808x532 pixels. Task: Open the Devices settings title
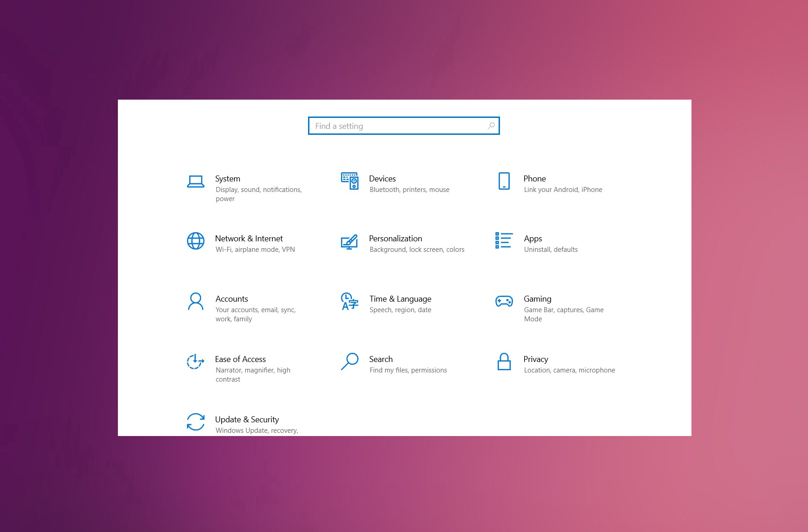[x=383, y=179]
